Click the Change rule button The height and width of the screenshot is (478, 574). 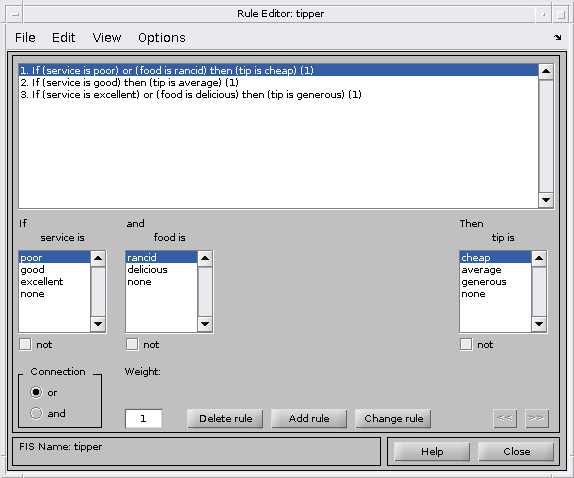(393, 418)
